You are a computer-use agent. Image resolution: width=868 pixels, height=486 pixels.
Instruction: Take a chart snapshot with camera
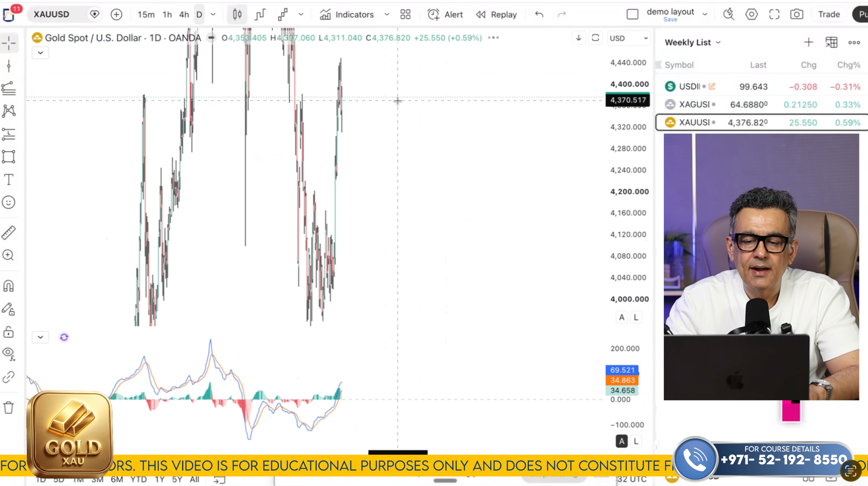[x=797, y=14]
